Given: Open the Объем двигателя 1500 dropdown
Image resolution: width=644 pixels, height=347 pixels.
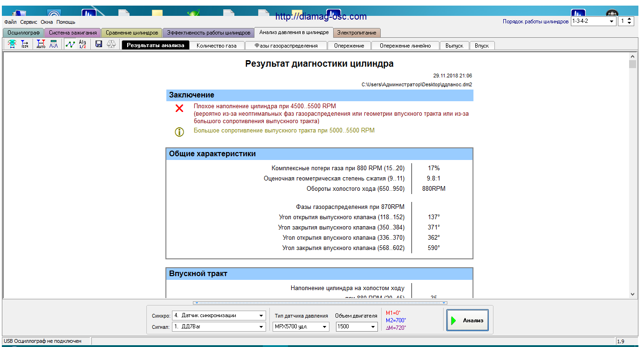Looking at the screenshot, I should (x=356, y=327).
